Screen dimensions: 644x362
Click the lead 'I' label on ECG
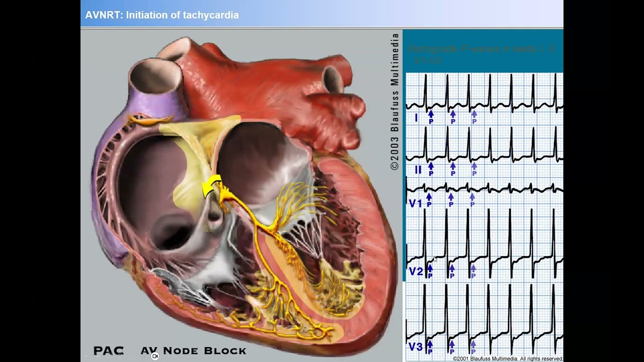point(416,118)
